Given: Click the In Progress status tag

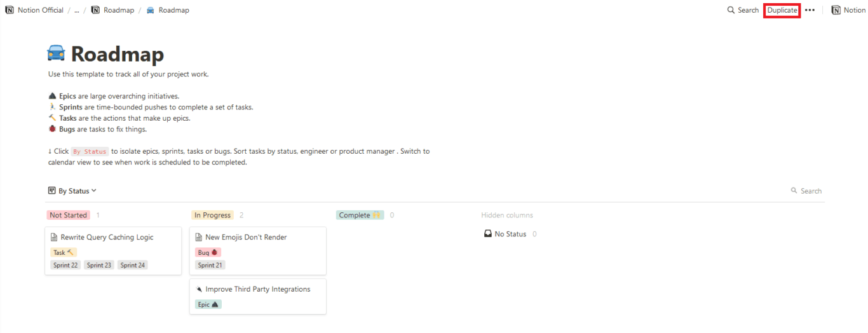Looking at the screenshot, I should point(212,215).
